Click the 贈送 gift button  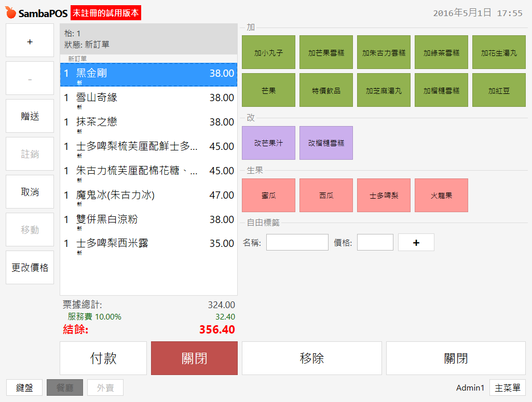click(x=30, y=116)
